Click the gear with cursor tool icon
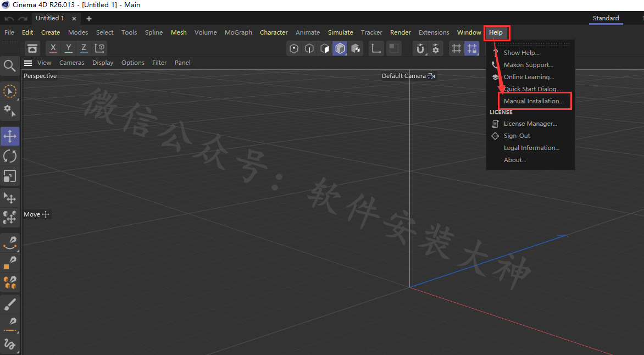Screen dimensions: 644x355 tap(10, 110)
